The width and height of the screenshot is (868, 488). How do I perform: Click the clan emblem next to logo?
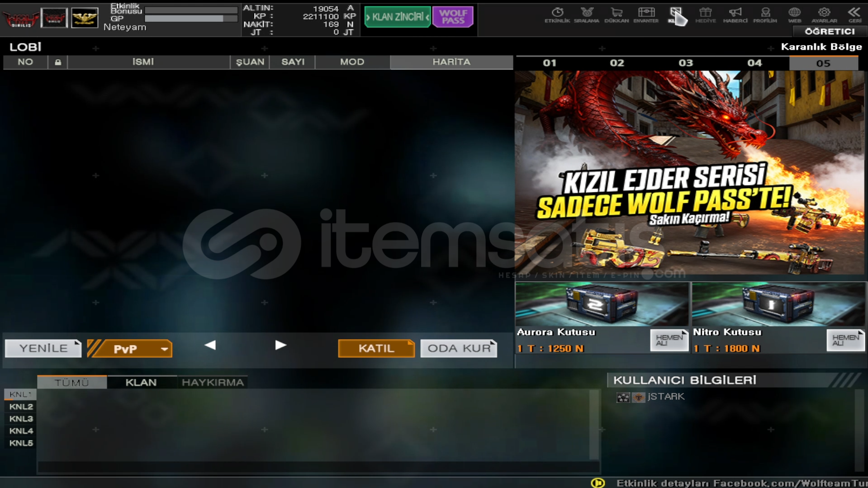click(x=54, y=18)
